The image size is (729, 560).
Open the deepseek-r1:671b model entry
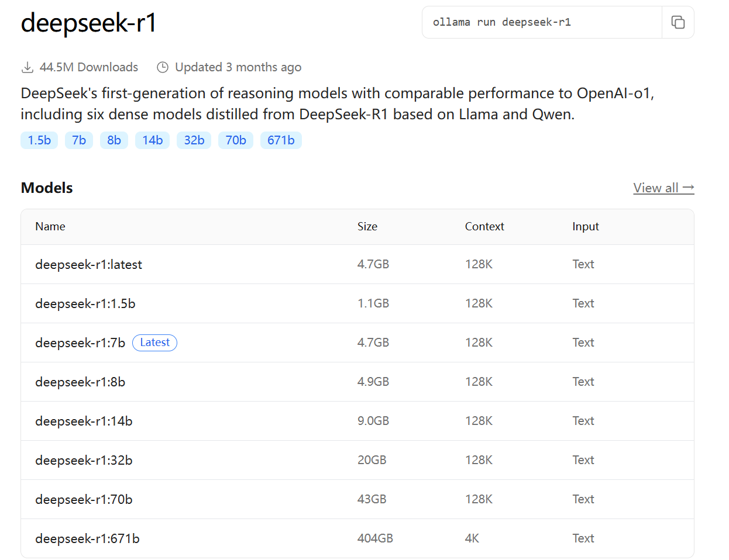pyautogui.click(x=87, y=538)
